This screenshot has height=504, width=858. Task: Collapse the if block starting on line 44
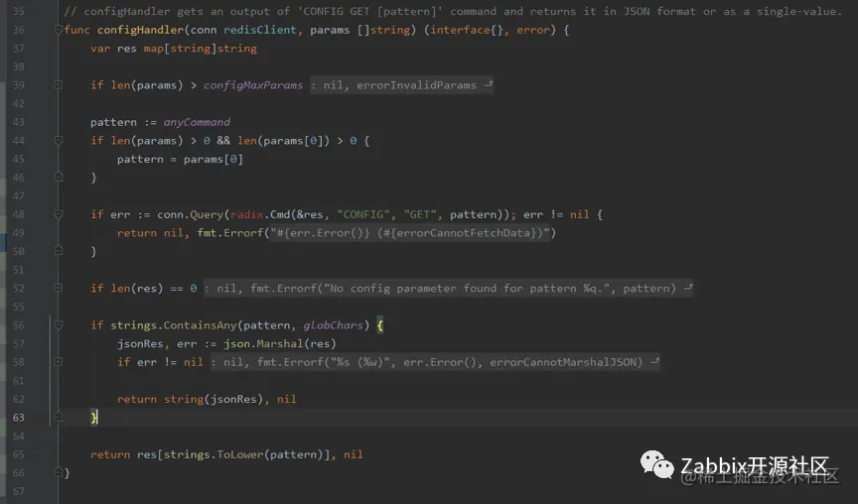pos(58,141)
